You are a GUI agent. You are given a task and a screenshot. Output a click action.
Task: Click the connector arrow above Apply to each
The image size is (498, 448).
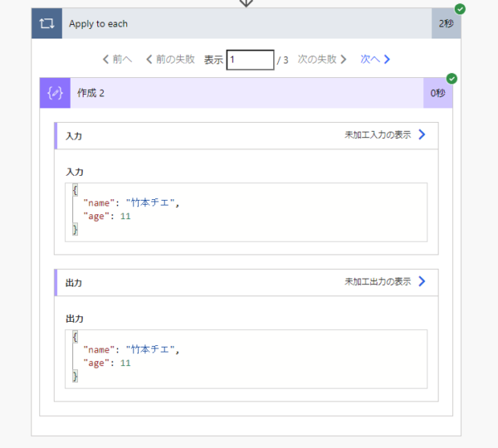point(247,3)
